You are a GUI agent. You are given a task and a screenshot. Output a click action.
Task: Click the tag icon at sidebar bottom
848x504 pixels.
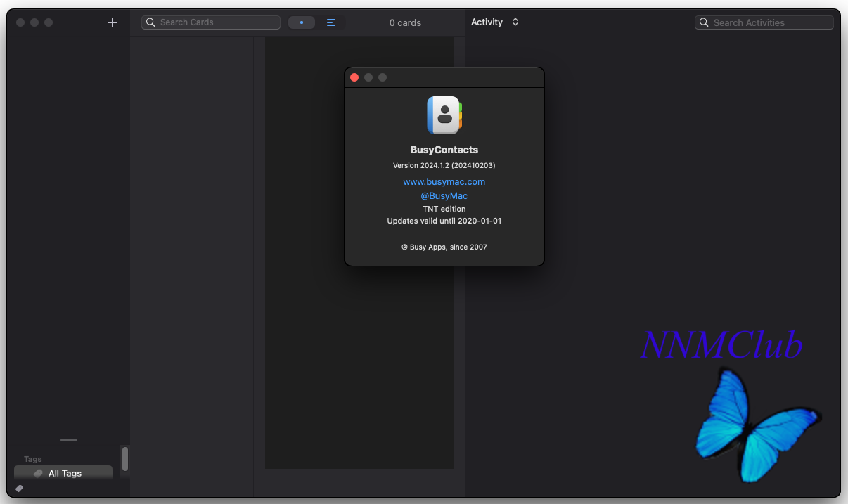[x=19, y=488]
